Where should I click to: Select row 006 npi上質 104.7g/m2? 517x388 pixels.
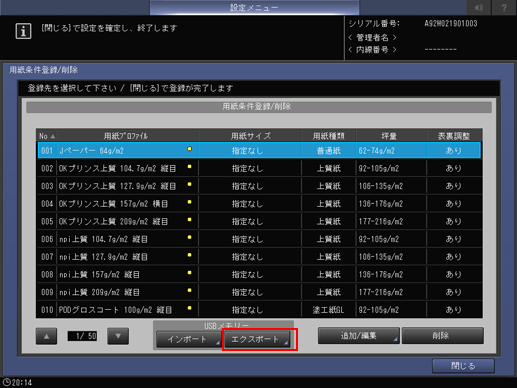pos(259,239)
